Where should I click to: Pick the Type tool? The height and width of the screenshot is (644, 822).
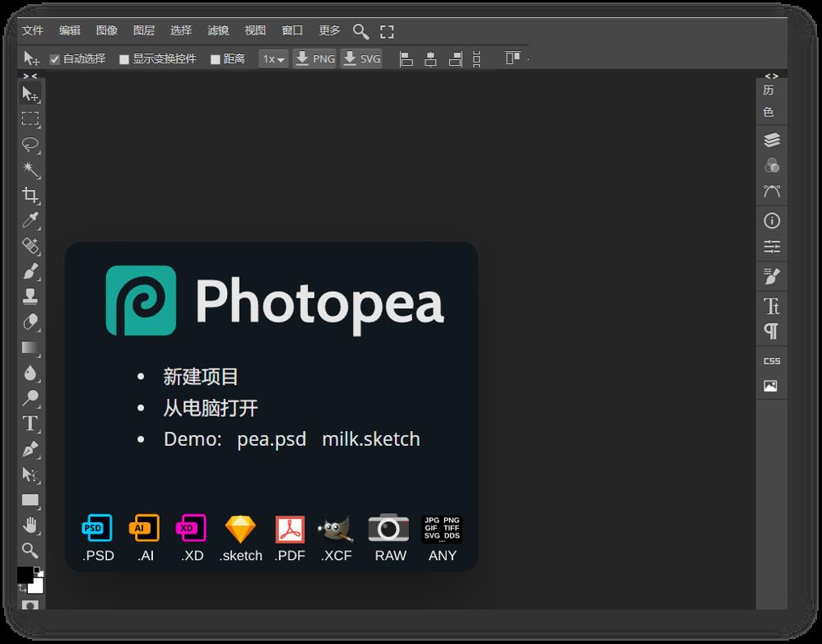click(30, 424)
